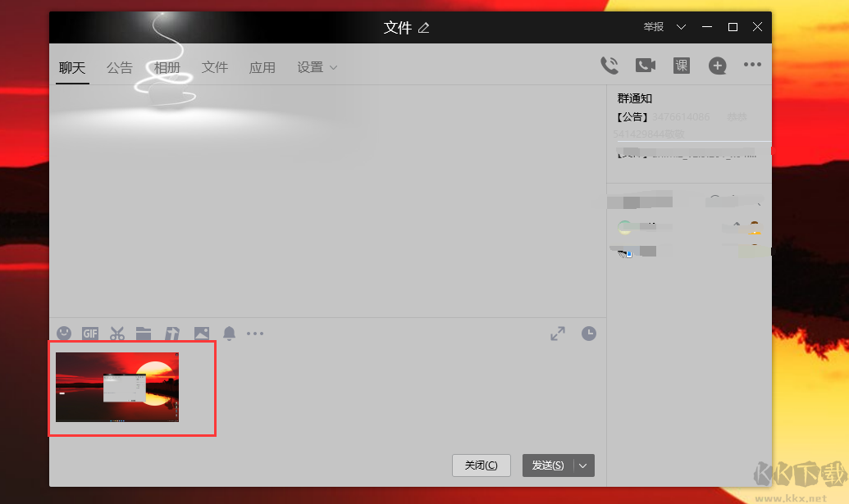849x504 pixels.
Task: Start a group voice call
Action: tap(609, 65)
